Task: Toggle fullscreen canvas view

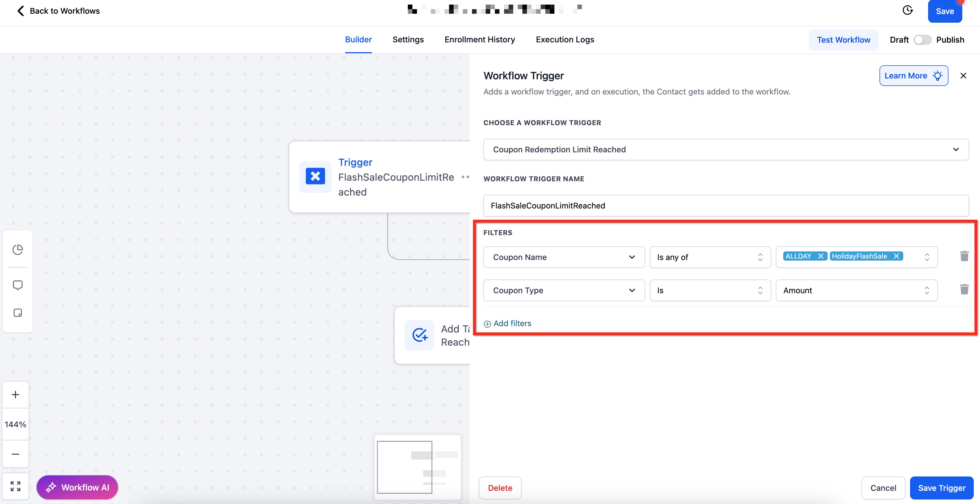Action: 15,486
